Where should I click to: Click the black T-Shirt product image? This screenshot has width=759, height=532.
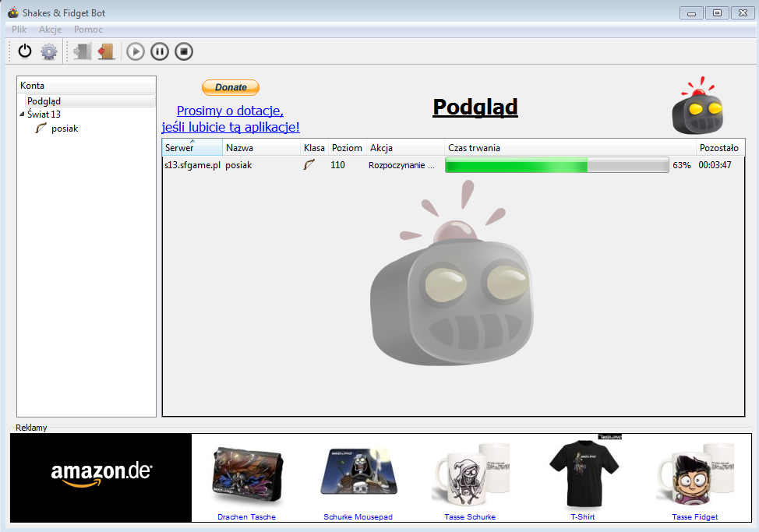pos(584,474)
